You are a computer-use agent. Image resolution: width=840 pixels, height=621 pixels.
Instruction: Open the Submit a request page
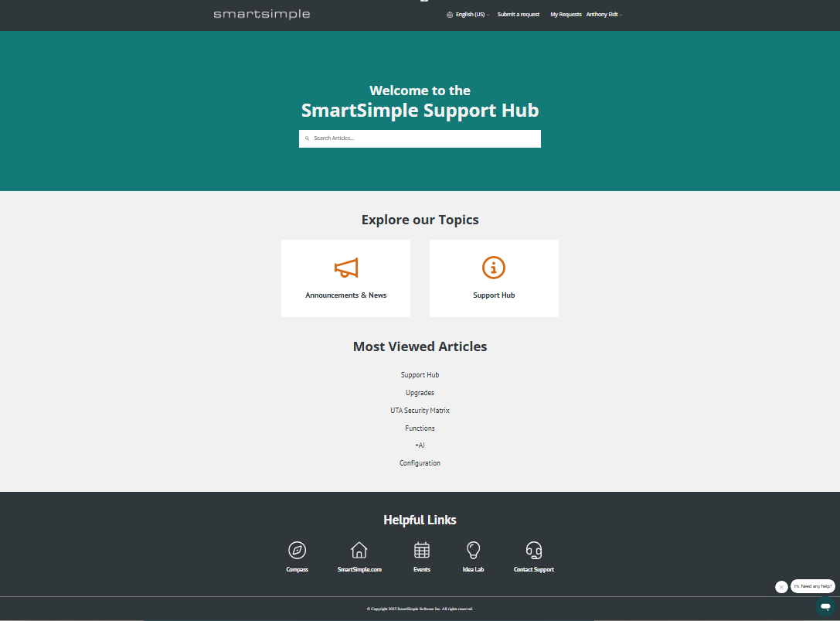coord(518,15)
